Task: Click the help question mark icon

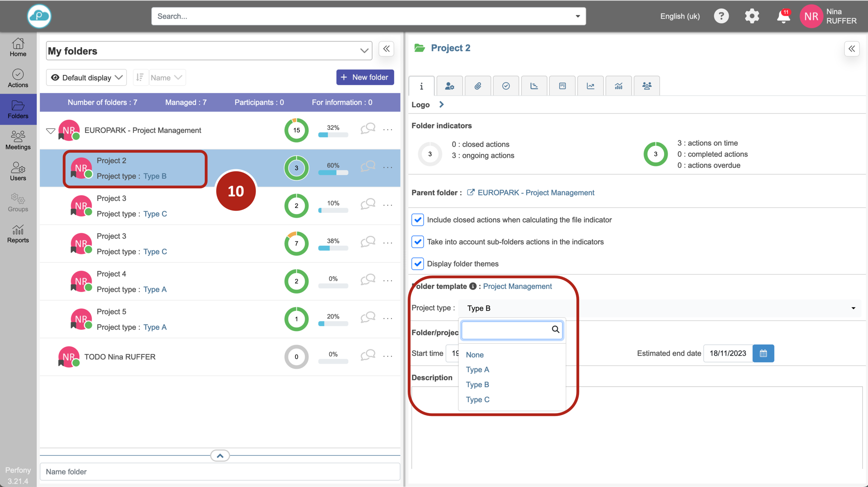Action: (x=721, y=16)
